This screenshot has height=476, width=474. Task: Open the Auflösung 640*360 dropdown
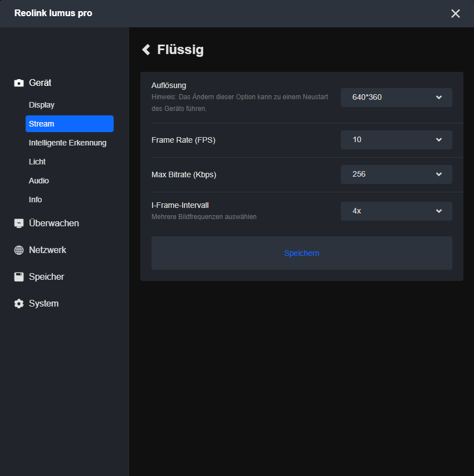point(397,98)
